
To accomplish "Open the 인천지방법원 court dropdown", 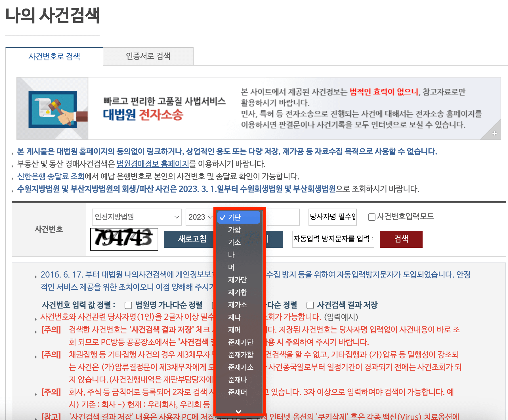I will tap(136, 217).
